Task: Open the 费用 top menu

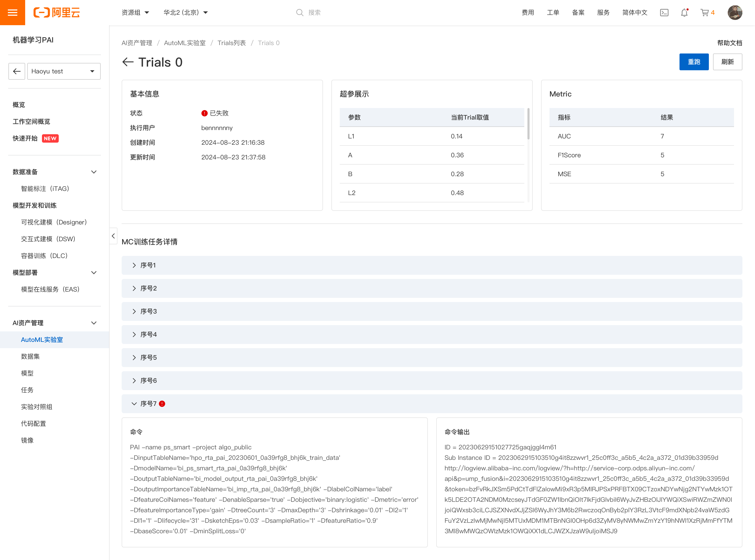Action: point(528,13)
